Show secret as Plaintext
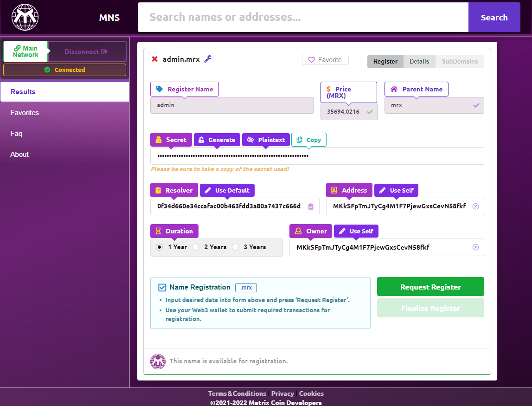532x406 pixels. click(266, 140)
